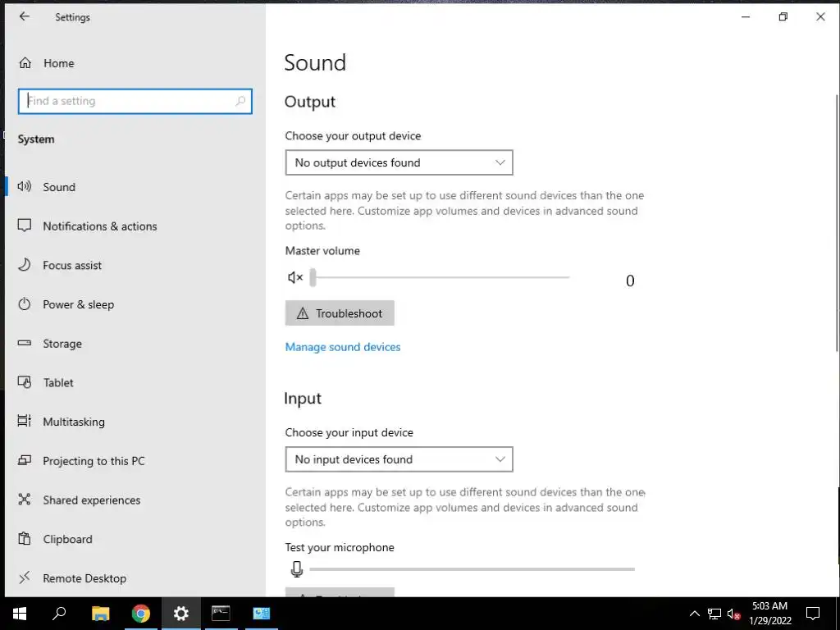This screenshot has width=840, height=630.
Task: Open the blue window app next to Command Prompt
Action: pos(262,614)
